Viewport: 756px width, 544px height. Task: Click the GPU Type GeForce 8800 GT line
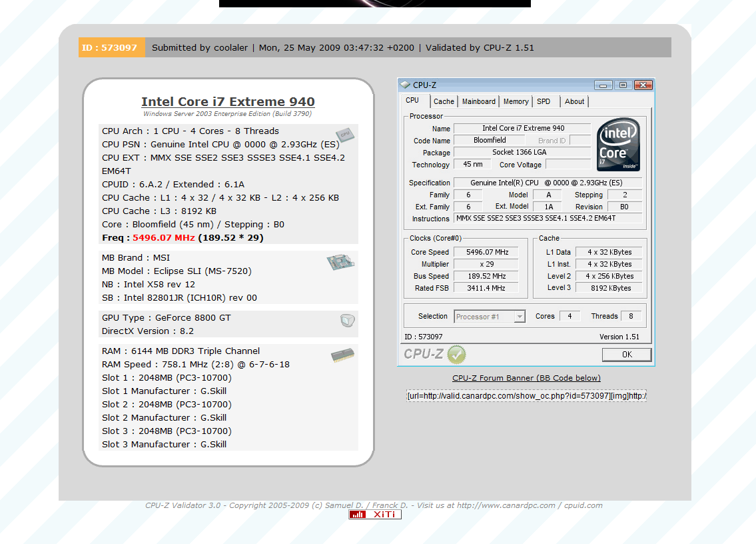167,318
